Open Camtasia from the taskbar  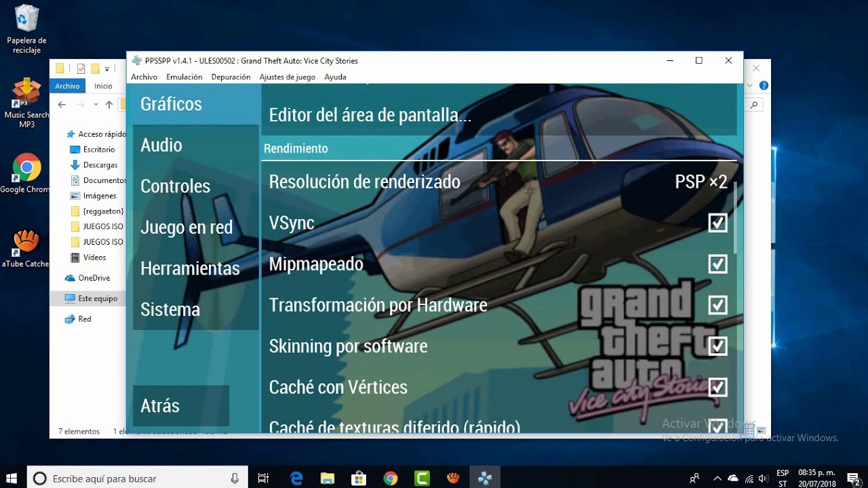(x=422, y=478)
